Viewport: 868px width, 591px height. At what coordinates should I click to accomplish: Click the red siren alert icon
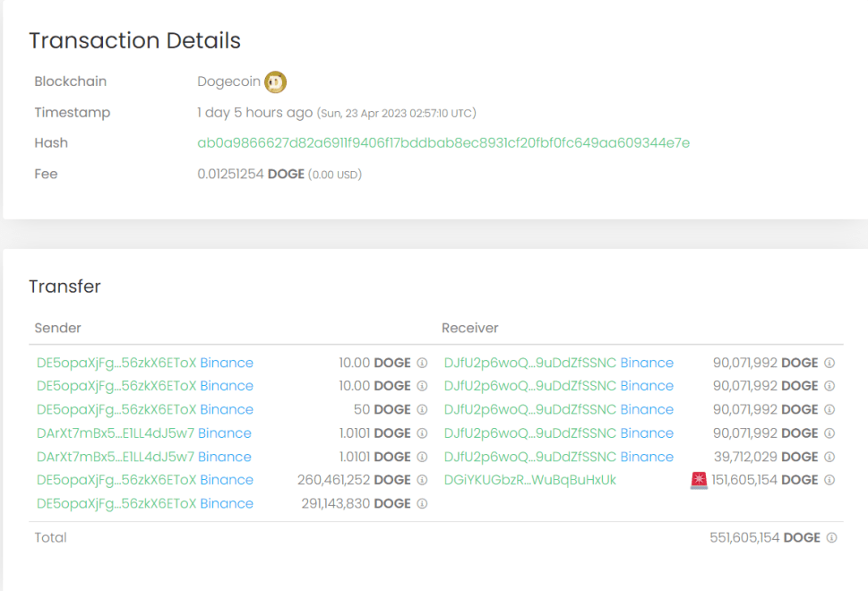(699, 481)
